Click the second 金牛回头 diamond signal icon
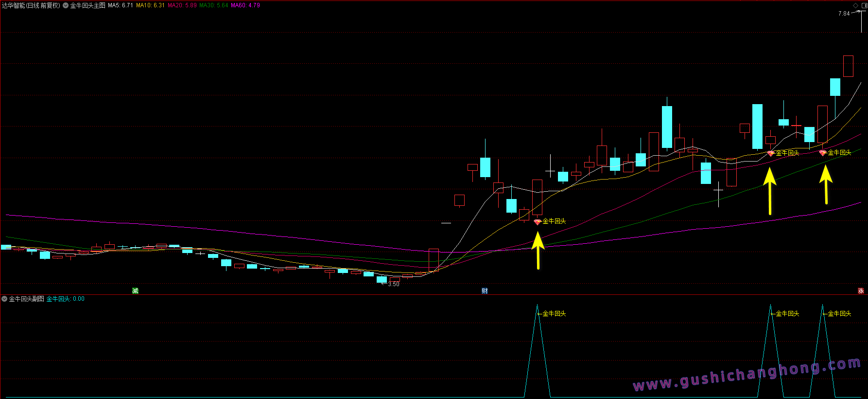Viewport: 868px width, 399px height. 770,153
